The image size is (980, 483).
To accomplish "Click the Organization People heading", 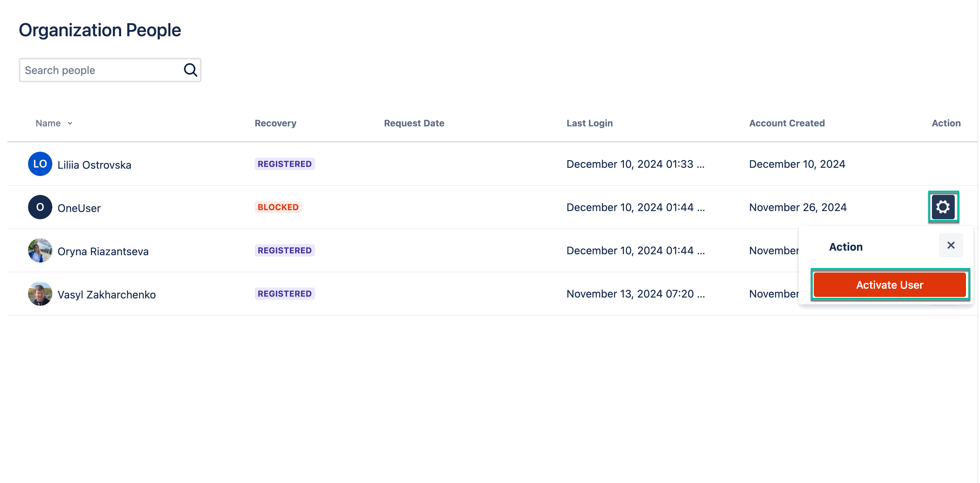I will [x=100, y=30].
